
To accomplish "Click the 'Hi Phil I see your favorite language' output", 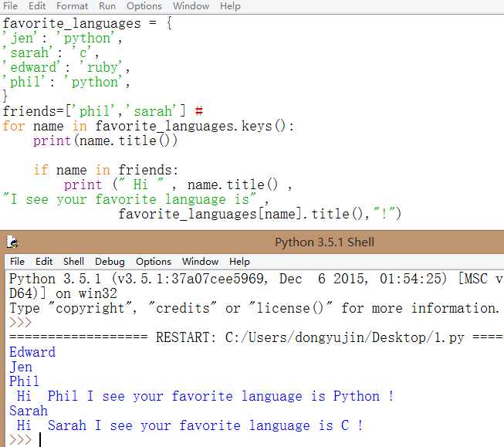I will 205,396.
